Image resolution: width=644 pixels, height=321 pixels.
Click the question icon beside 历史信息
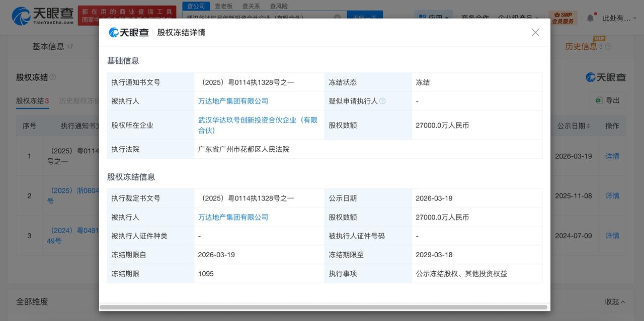coord(607,46)
